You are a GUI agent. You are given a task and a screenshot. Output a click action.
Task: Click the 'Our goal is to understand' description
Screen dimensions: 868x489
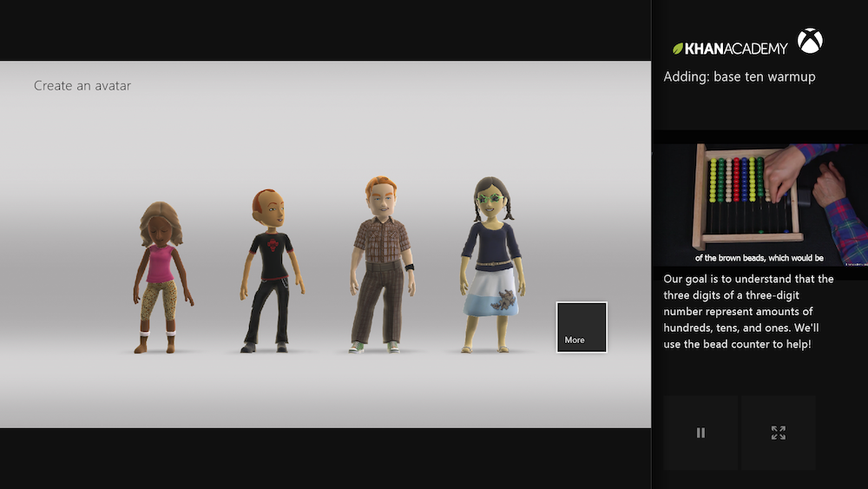coord(748,311)
